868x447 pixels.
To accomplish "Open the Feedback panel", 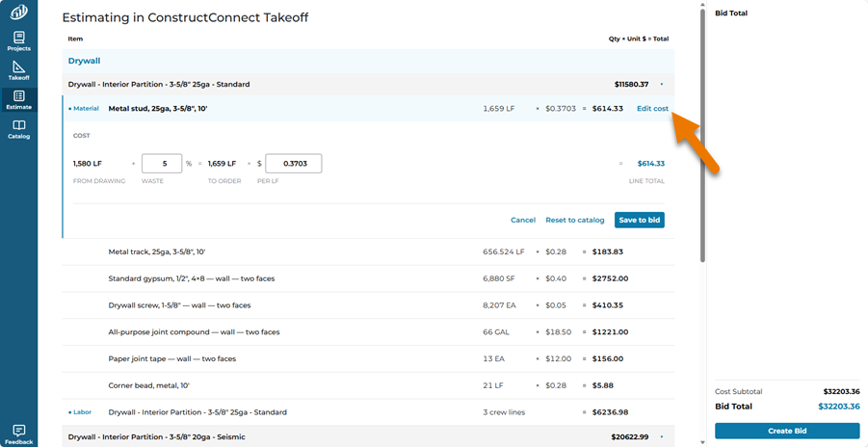I will click(19, 434).
